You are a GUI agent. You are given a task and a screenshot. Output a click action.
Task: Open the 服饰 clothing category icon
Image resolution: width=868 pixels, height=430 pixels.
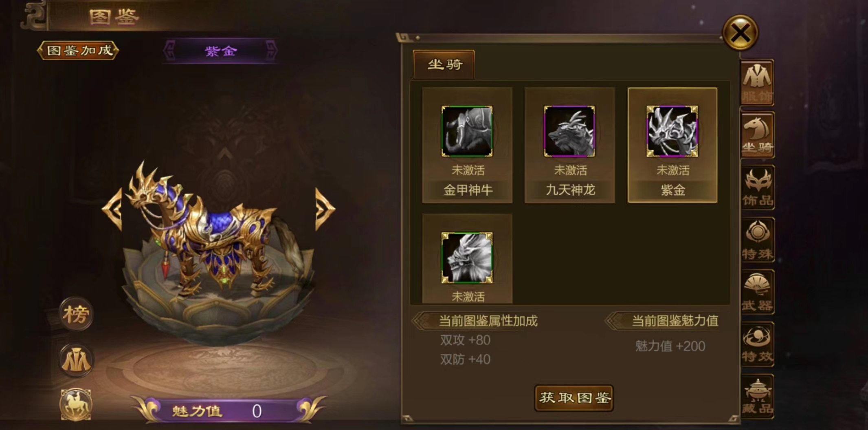click(757, 83)
